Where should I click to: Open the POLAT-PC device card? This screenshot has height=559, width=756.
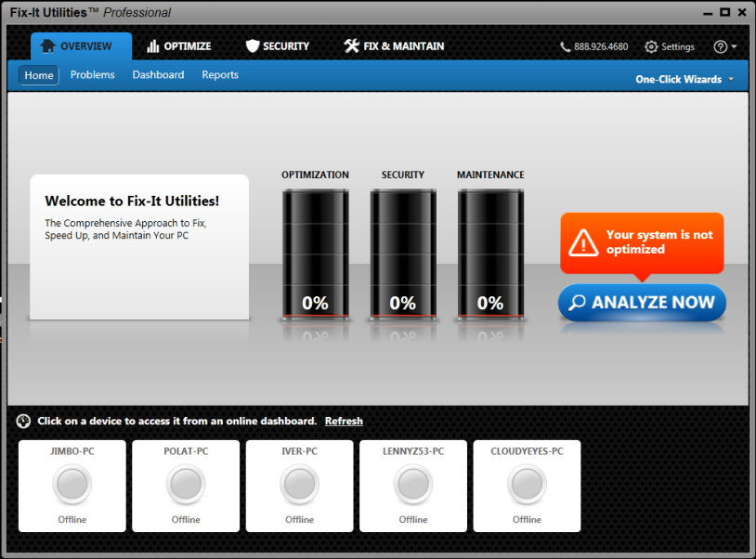click(x=186, y=486)
